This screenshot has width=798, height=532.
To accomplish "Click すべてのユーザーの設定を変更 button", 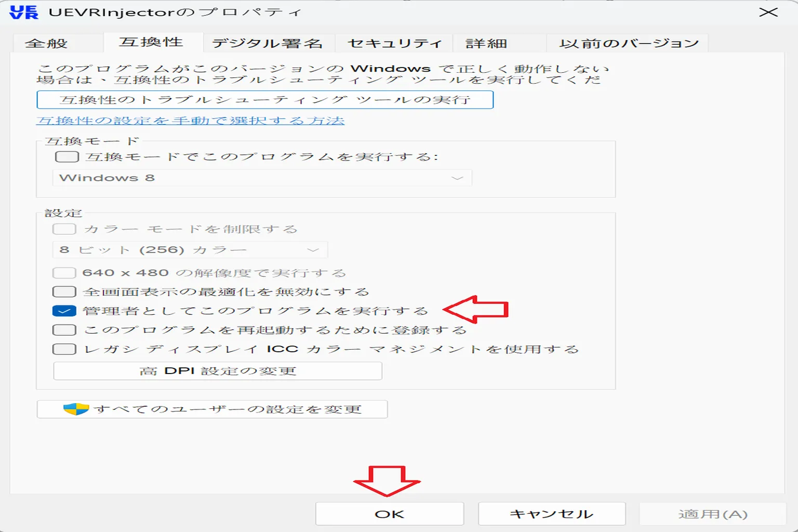I will click(x=212, y=409).
